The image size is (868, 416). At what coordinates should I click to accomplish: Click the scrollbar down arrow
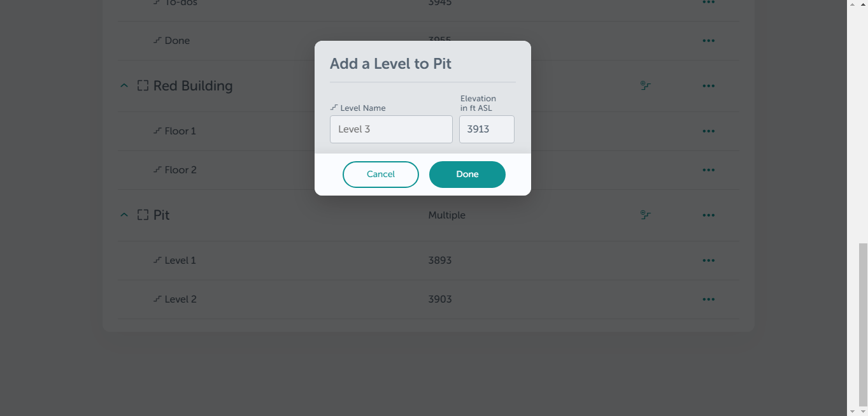tap(863, 411)
